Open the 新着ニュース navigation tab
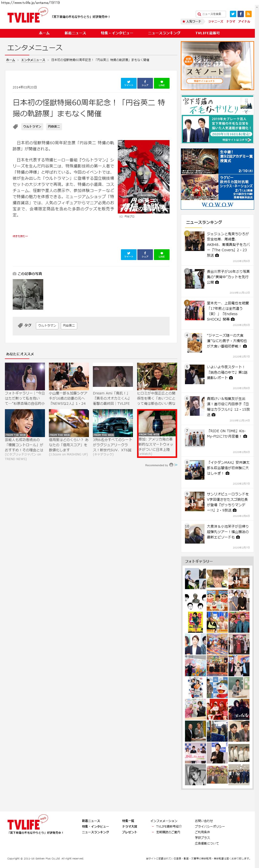This screenshot has height=868, width=259. point(75,33)
